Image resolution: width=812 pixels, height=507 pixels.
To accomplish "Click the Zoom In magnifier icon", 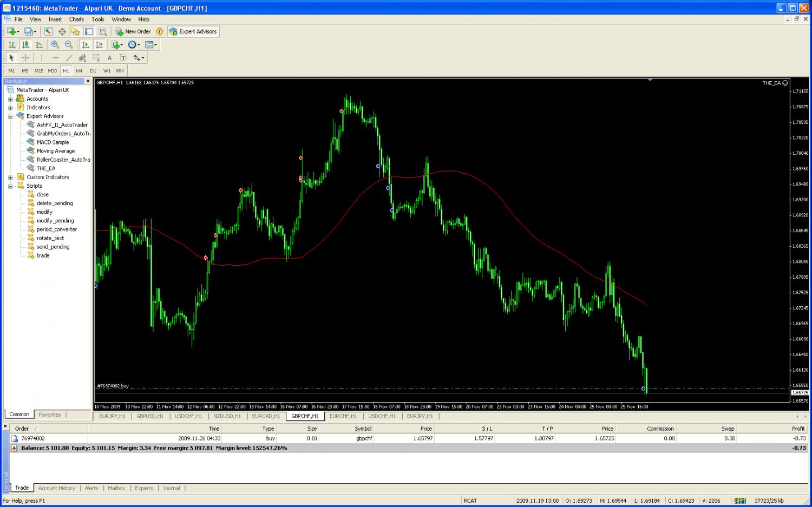I will (55, 45).
